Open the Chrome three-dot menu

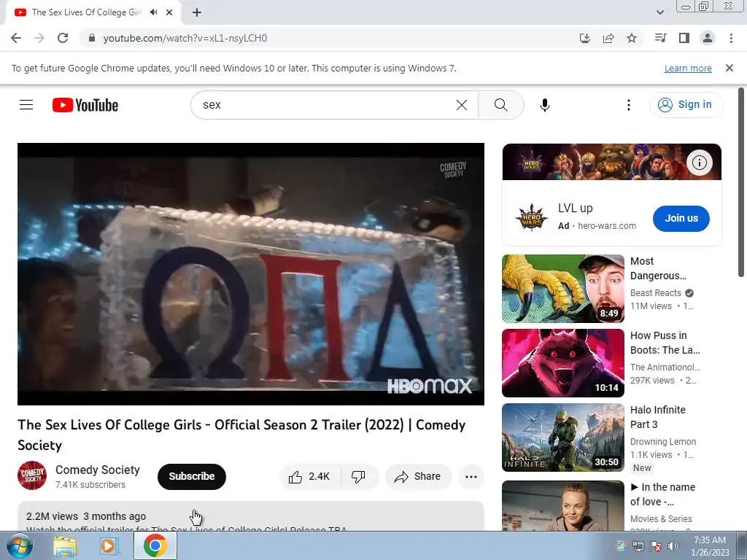tap(731, 38)
